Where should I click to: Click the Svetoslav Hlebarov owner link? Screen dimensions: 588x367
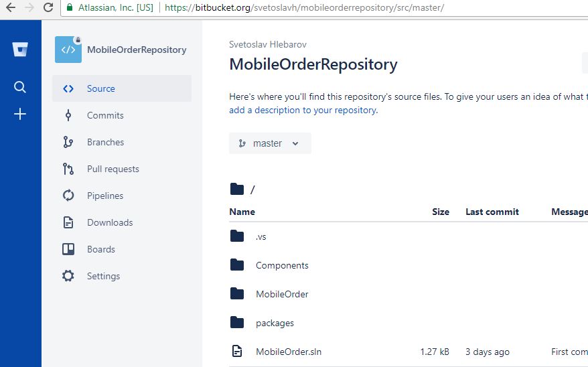point(268,44)
